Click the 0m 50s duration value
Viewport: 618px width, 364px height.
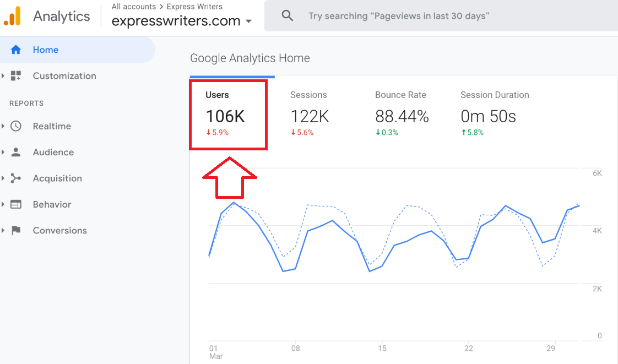point(489,117)
